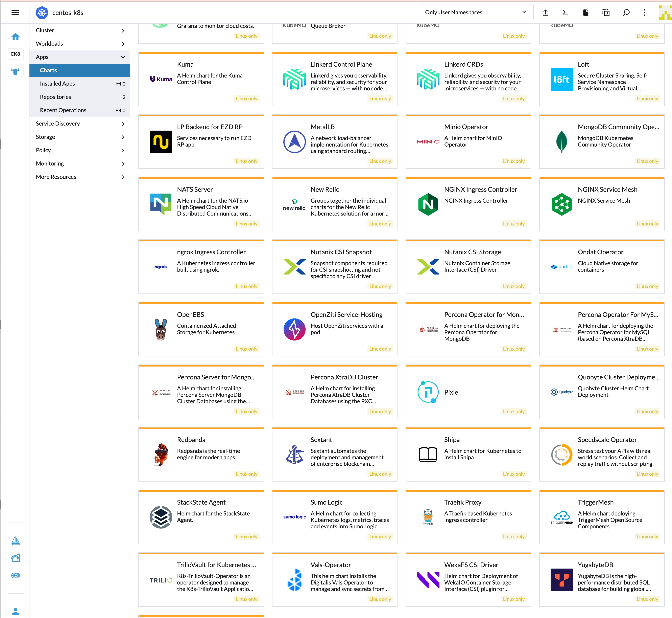Expand the Storage section chevron
Viewport: 672px width, 618px height.
pos(123,137)
